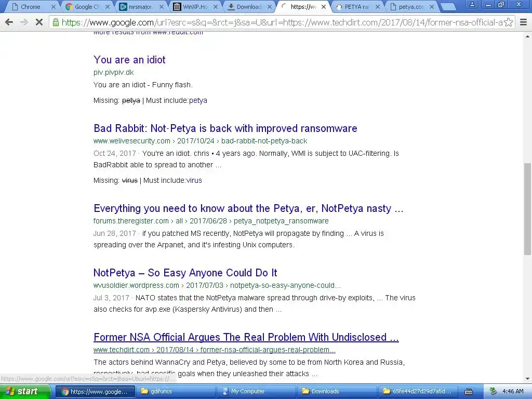
Task: Open a new tab
Action: click(448, 7)
